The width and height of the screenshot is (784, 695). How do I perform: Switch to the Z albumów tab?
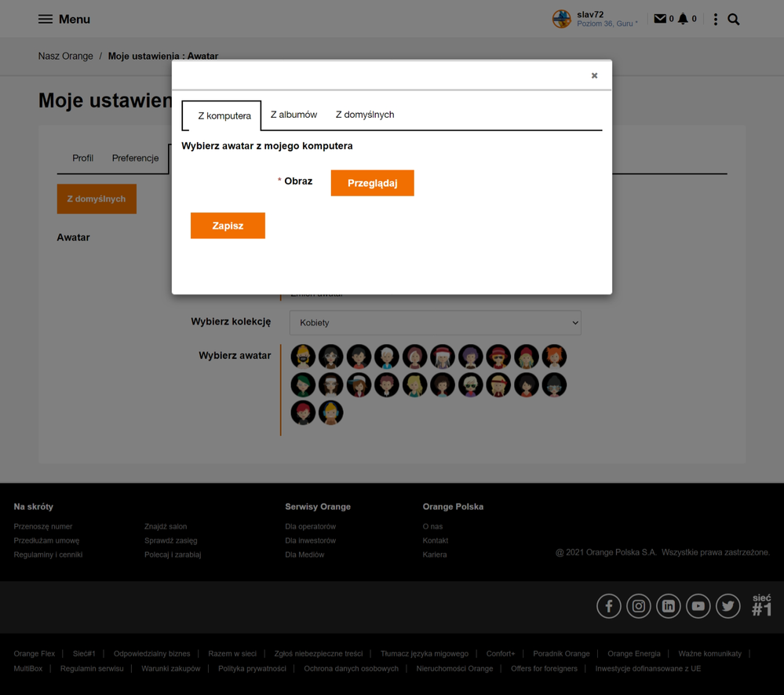[294, 115]
